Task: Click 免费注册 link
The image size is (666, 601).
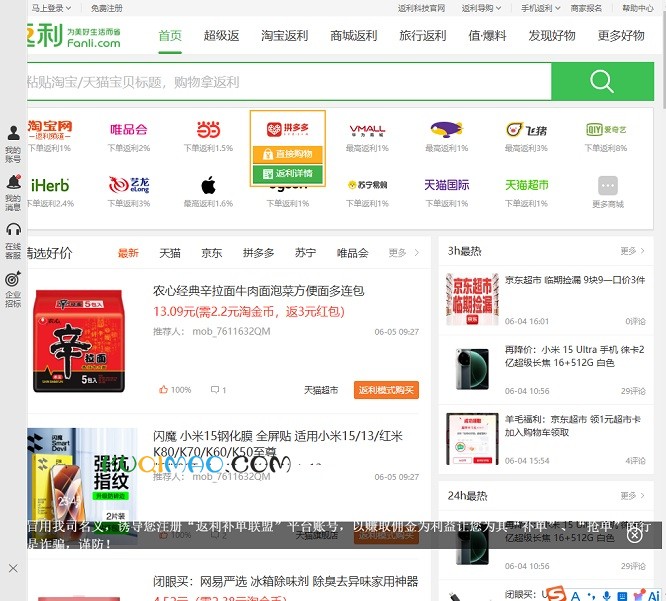Action: click(x=107, y=8)
